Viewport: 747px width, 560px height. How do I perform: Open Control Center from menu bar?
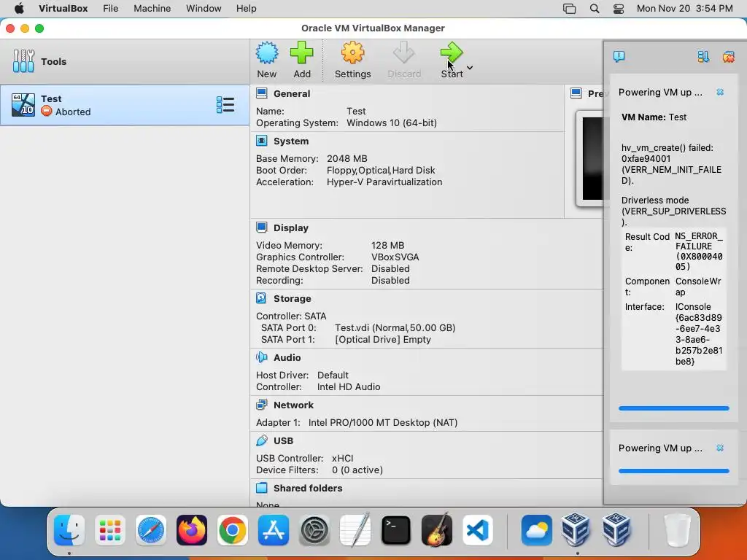coord(619,9)
